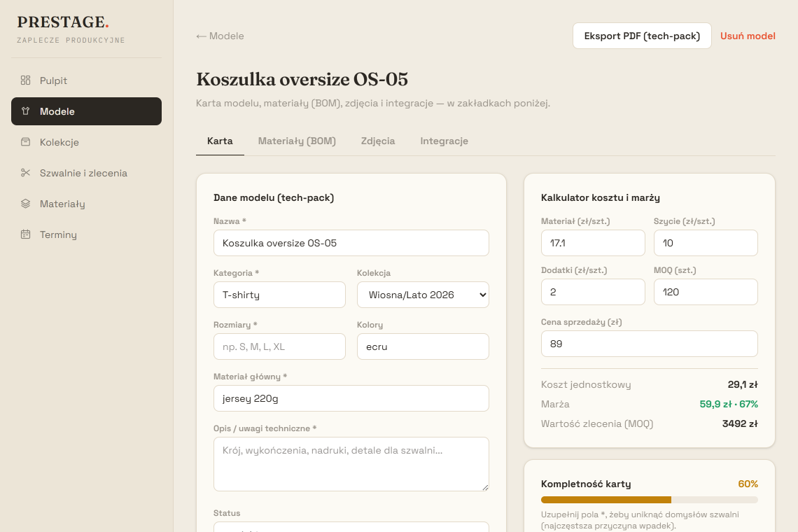
Task: Select the Karta tab
Action: [x=220, y=141]
